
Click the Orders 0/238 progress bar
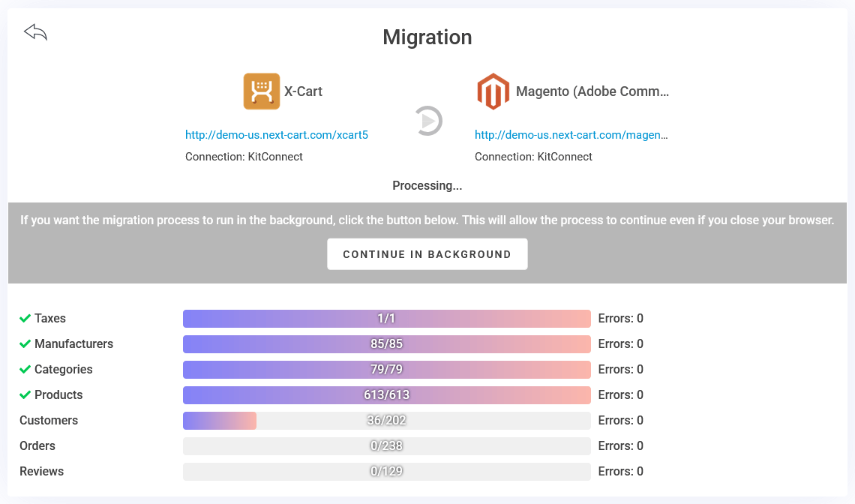(386, 446)
